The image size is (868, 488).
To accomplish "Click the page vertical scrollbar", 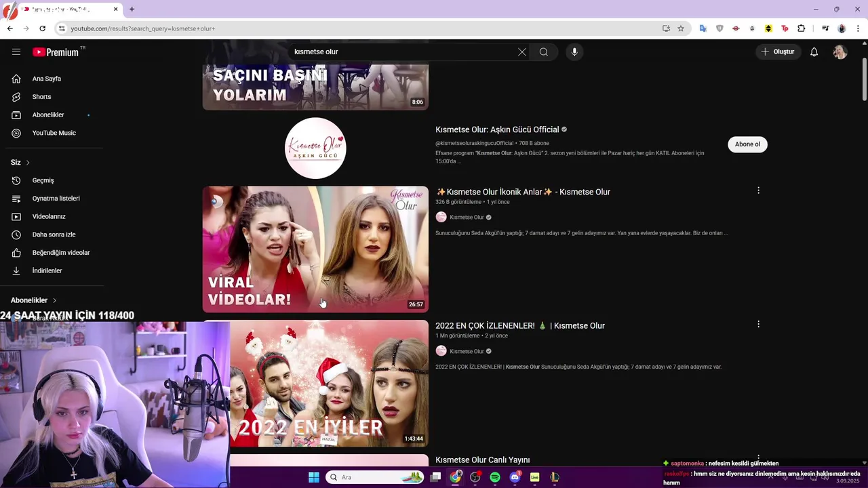I will 864,79.
